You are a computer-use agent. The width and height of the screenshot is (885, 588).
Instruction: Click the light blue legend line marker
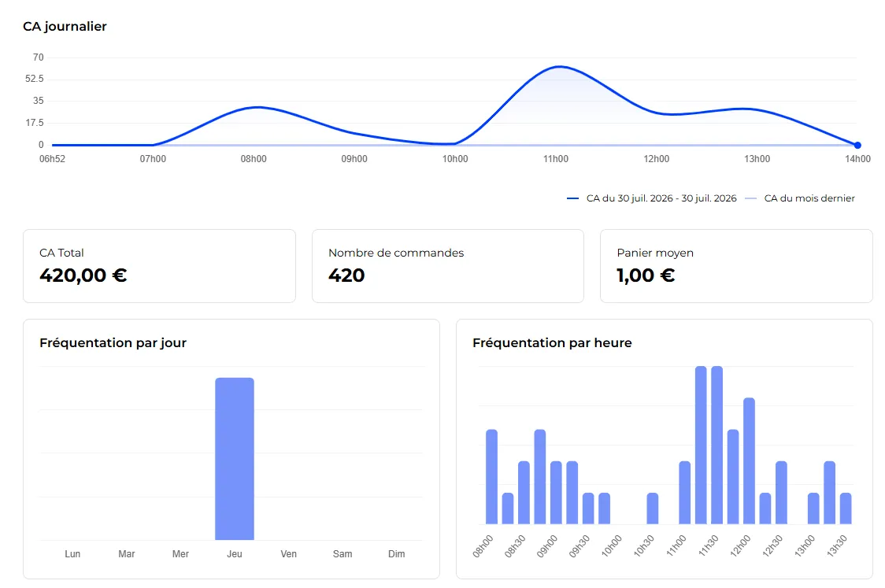[x=750, y=198]
